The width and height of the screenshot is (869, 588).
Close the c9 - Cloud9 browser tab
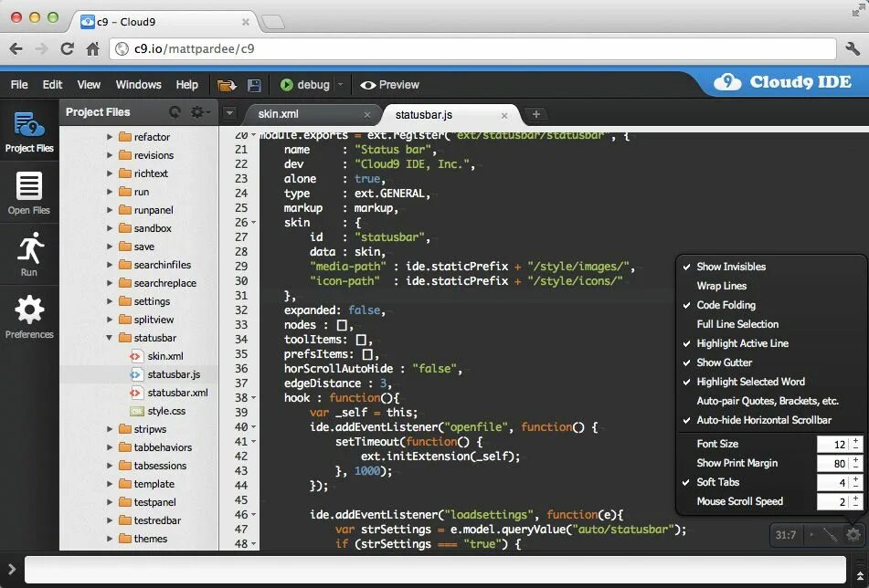pyautogui.click(x=246, y=22)
